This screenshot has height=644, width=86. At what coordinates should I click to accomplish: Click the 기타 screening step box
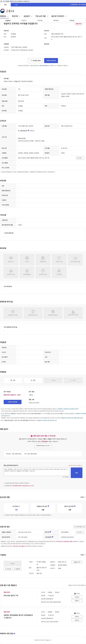pyautogui.click(x=73, y=380)
